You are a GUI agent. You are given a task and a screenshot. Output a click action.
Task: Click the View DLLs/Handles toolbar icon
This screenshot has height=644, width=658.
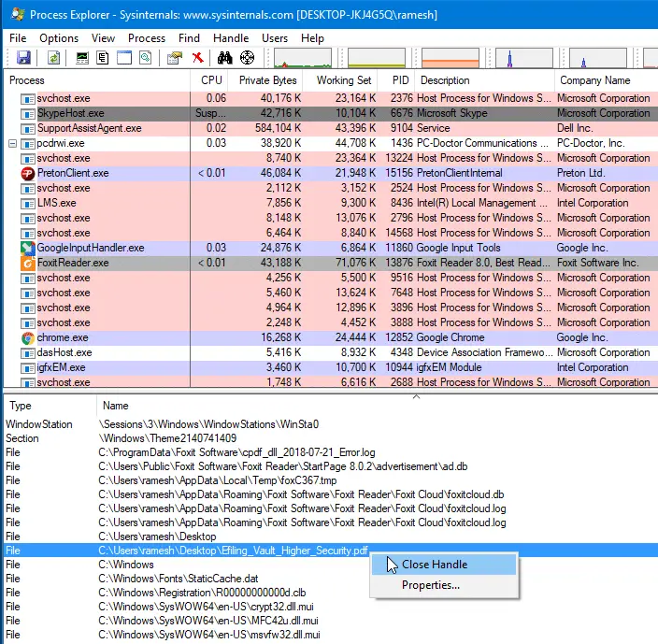pyautogui.click(x=145, y=57)
